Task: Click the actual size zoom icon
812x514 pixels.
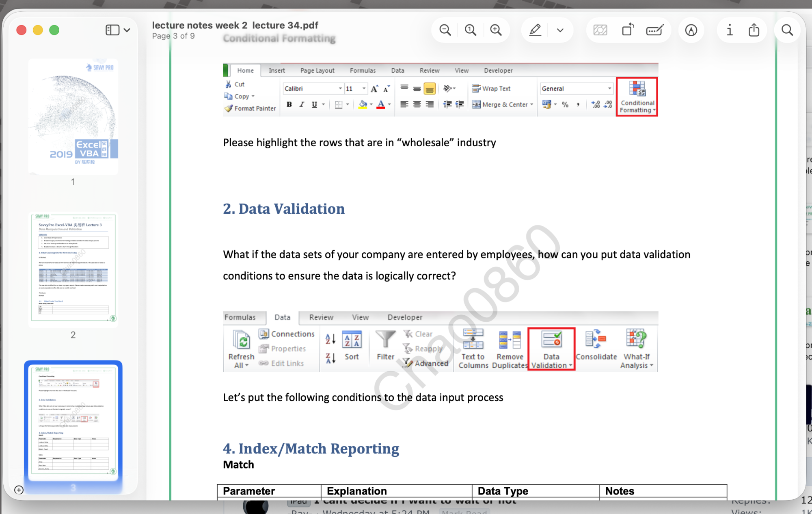Action: coord(470,30)
